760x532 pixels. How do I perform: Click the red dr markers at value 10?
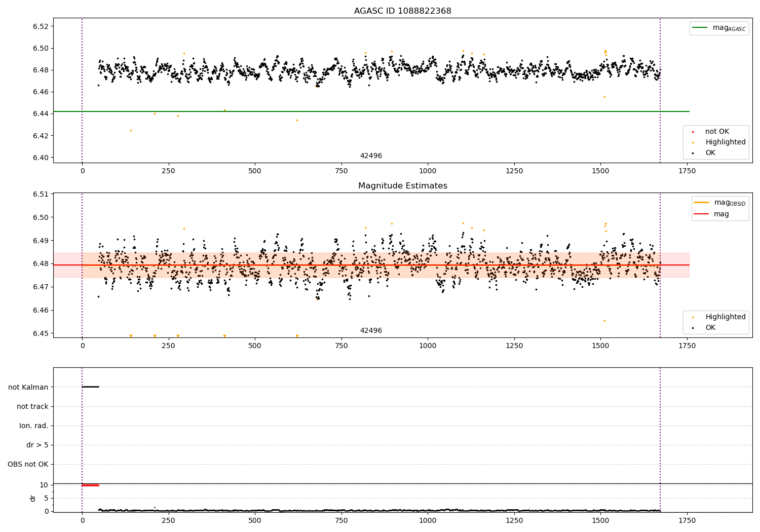[90, 485]
